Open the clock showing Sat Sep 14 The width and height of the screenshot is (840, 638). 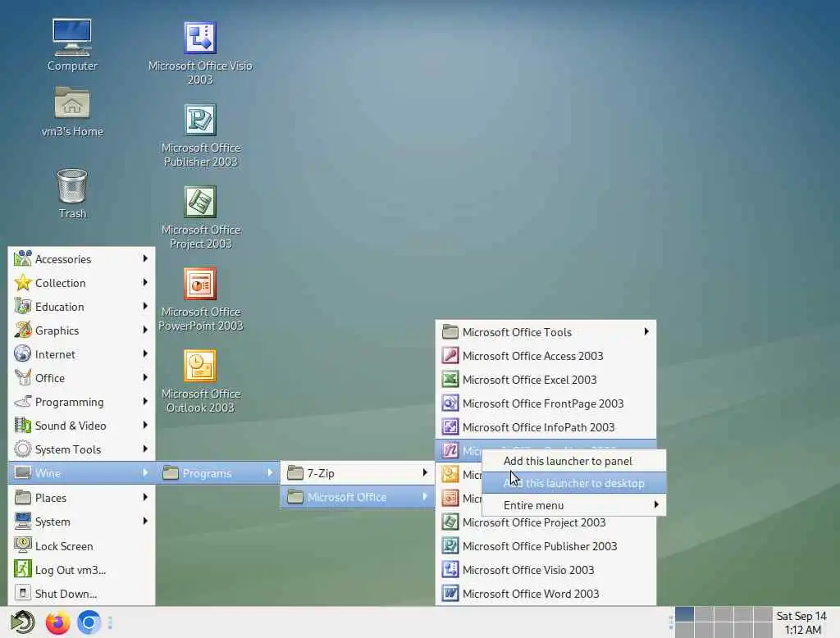(x=801, y=622)
